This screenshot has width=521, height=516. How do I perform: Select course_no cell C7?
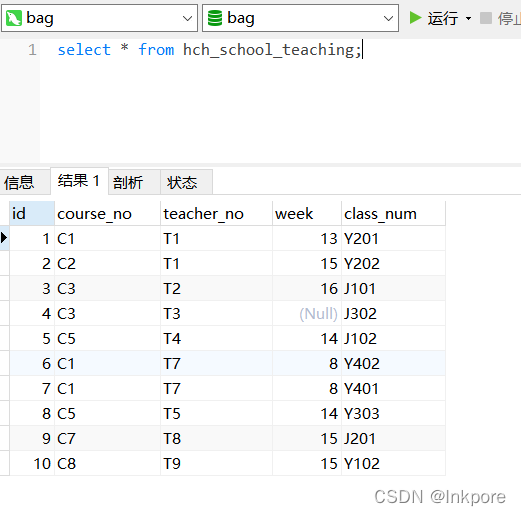[x=107, y=438]
